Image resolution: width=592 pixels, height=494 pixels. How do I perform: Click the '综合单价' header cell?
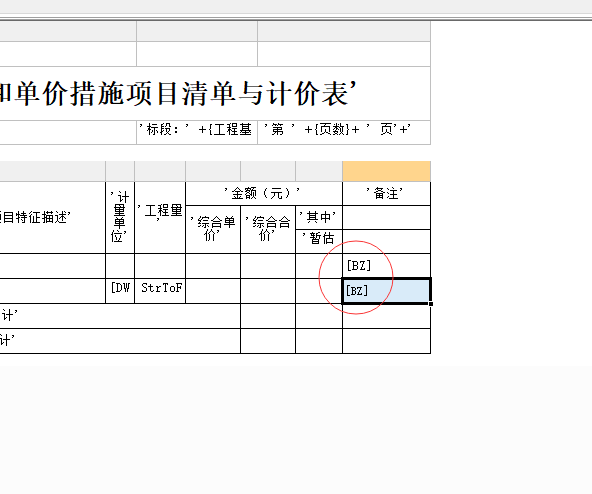coord(213,229)
